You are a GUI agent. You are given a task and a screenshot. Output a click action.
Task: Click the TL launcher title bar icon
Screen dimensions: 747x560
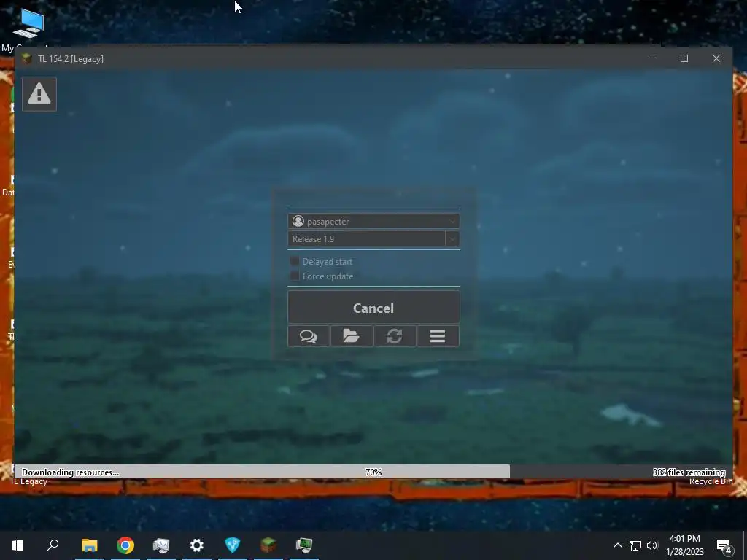tap(27, 58)
